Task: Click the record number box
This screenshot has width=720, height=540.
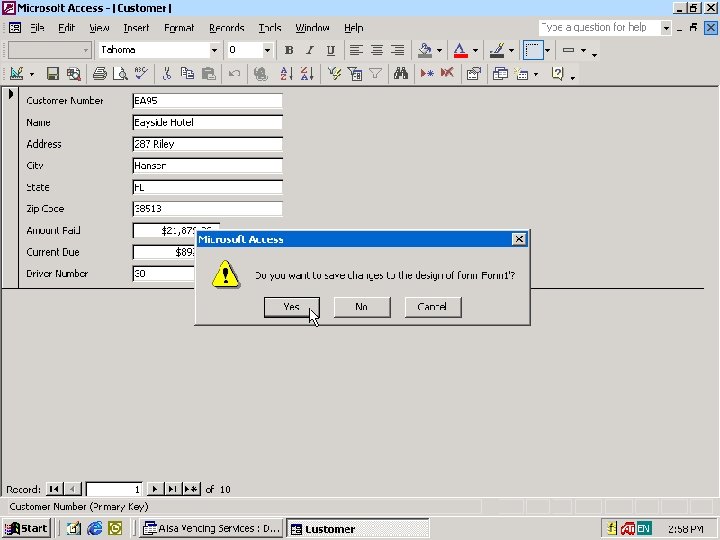Action: [x=114, y=489]
